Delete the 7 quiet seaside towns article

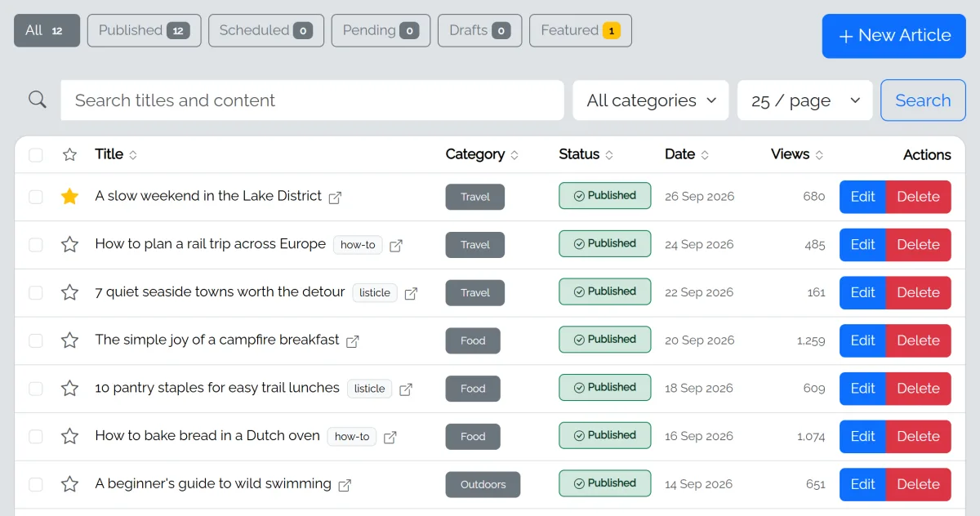919,292
